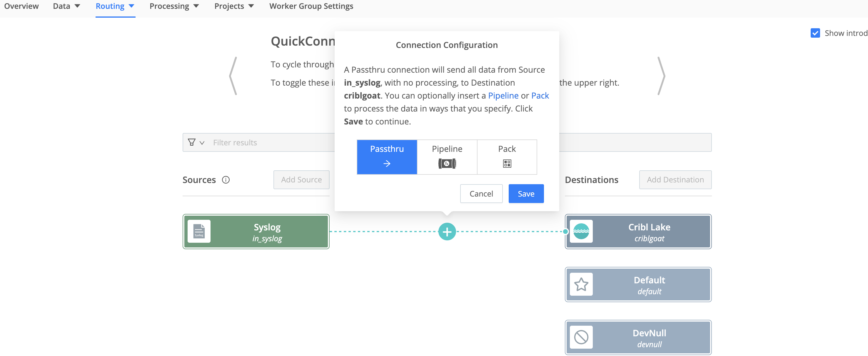This screenshot has height=356, width=868.
Task: Switch to the Overview tab
Action: click(21, 6)
